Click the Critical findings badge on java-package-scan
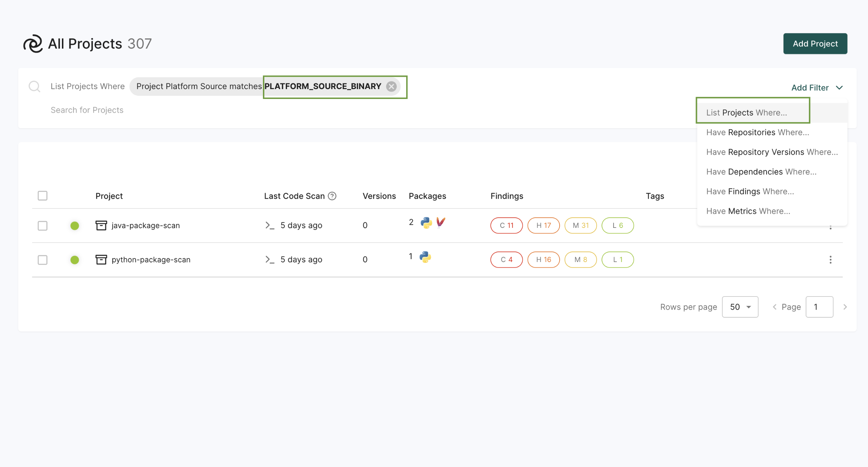This screenshot has height=467, width=868. (x=507, y=225)
